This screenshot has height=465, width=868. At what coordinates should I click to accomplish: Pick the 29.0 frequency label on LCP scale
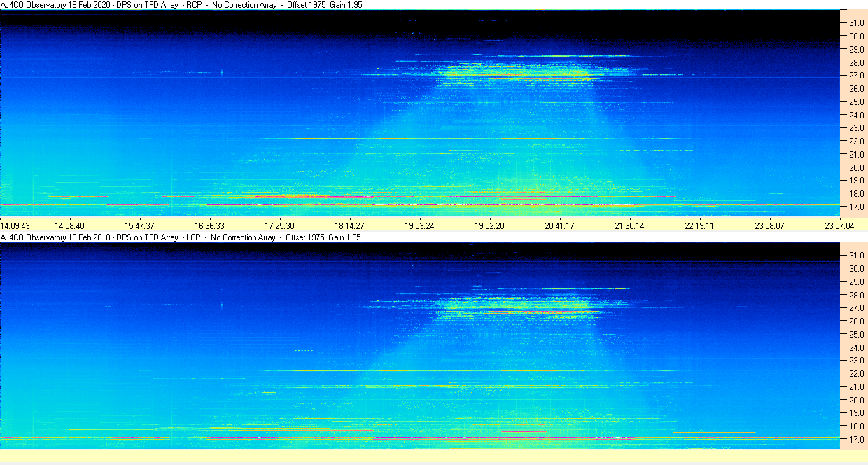tap(857, 282)
